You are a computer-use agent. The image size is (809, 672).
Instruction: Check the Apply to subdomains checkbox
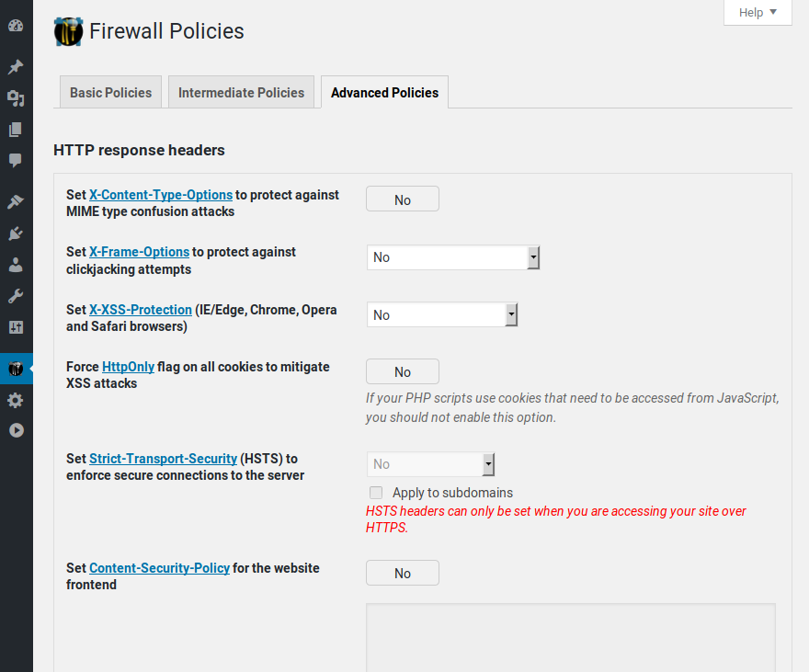(376, 493)
